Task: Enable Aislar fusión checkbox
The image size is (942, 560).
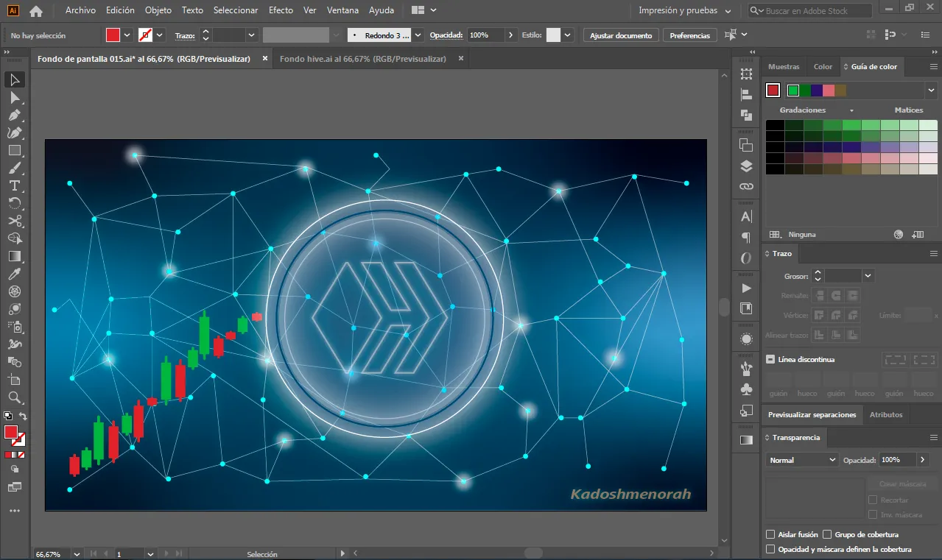Action: point(770,534)
